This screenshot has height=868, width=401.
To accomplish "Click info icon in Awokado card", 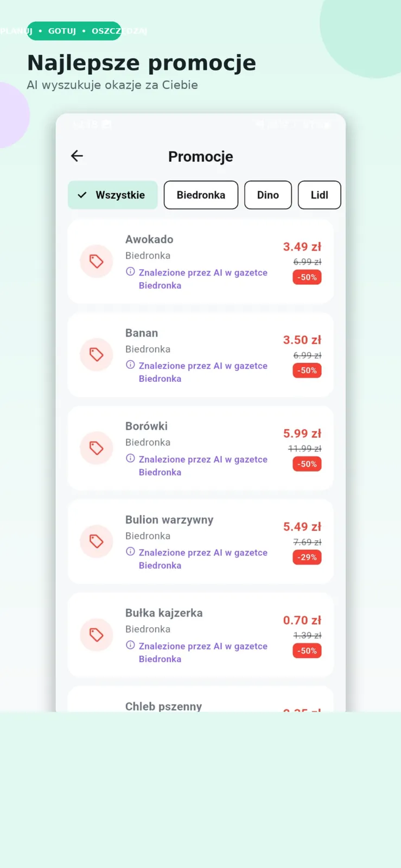I will pos(130,272).
